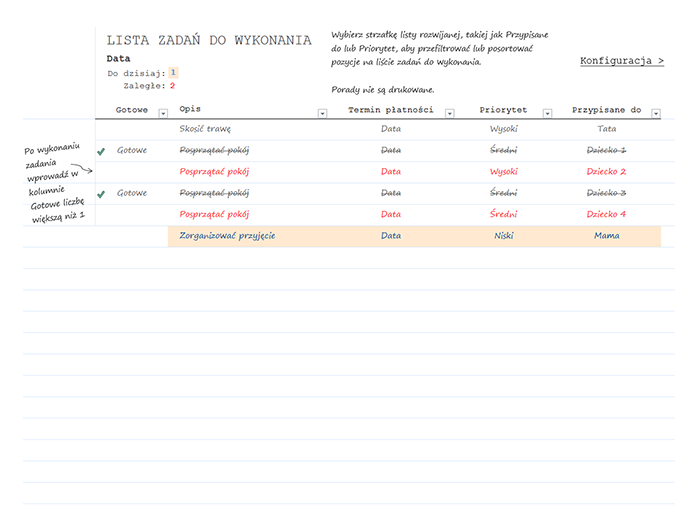Click the 'Przypisane do' header label
Screen dimensions: 675x520
point(607,110)
